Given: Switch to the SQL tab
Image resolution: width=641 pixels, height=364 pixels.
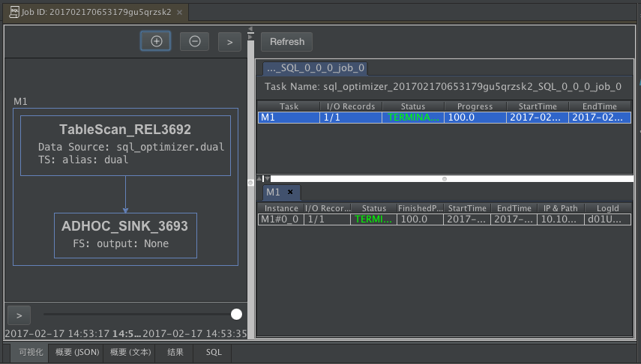Looking at the screenshot, I should click(x=214, y=352).
